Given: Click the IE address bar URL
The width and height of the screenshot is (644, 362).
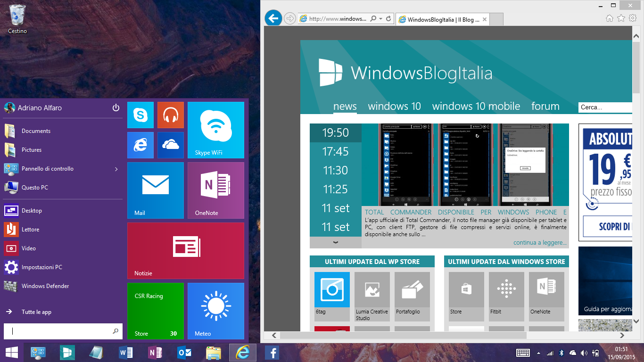Looking at the screenshot, I should [337, 19].
